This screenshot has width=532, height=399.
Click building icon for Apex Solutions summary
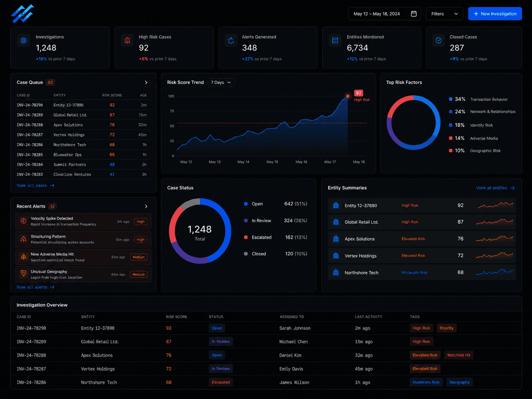tap(336, 239)
